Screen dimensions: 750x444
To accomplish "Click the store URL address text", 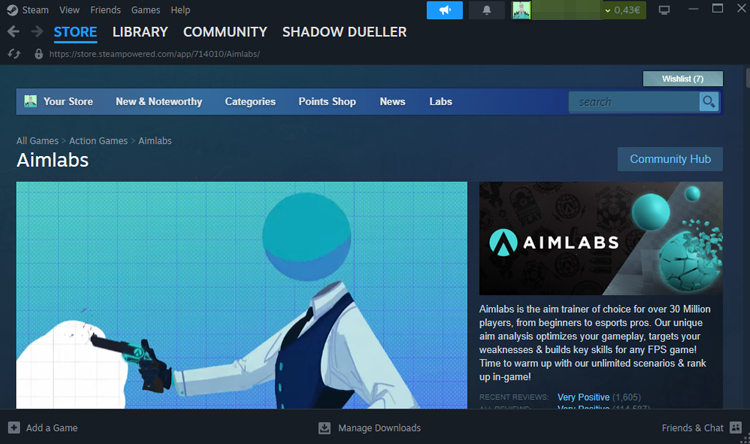I will coord(154,54).
